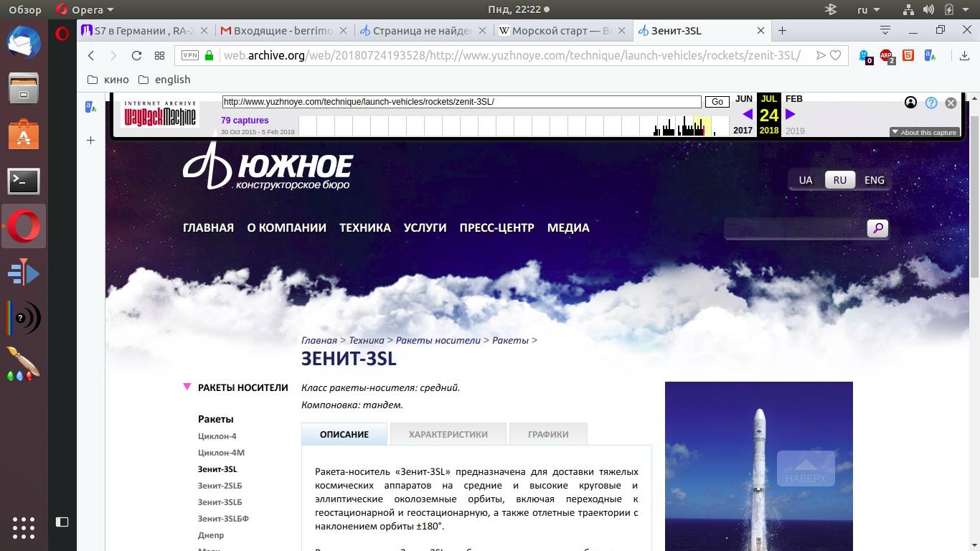Open the кино bookmarks folder
This screenshot has height=551, width=980.
(x=108, y=80)
